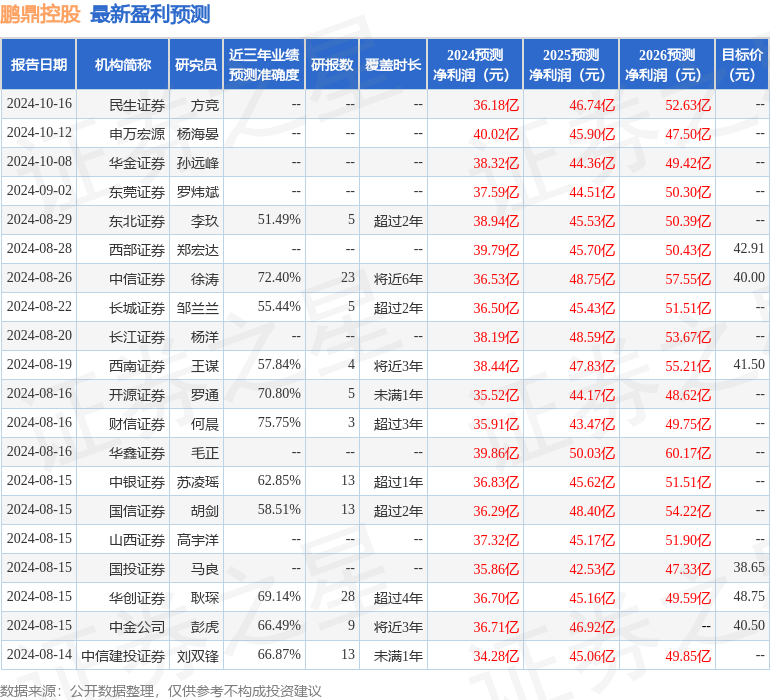Viewport: 770px width, 700px height.
Task: Select the target price 41.50
Action: [749, 364]
